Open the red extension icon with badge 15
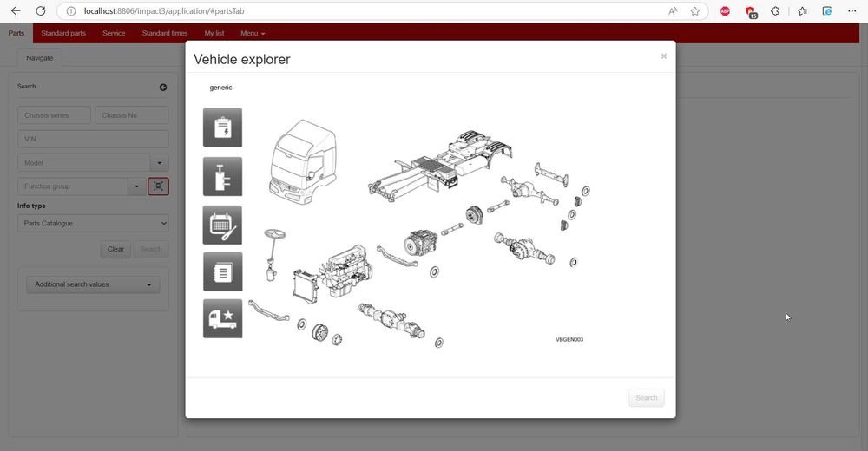 [x=751, y=11]
